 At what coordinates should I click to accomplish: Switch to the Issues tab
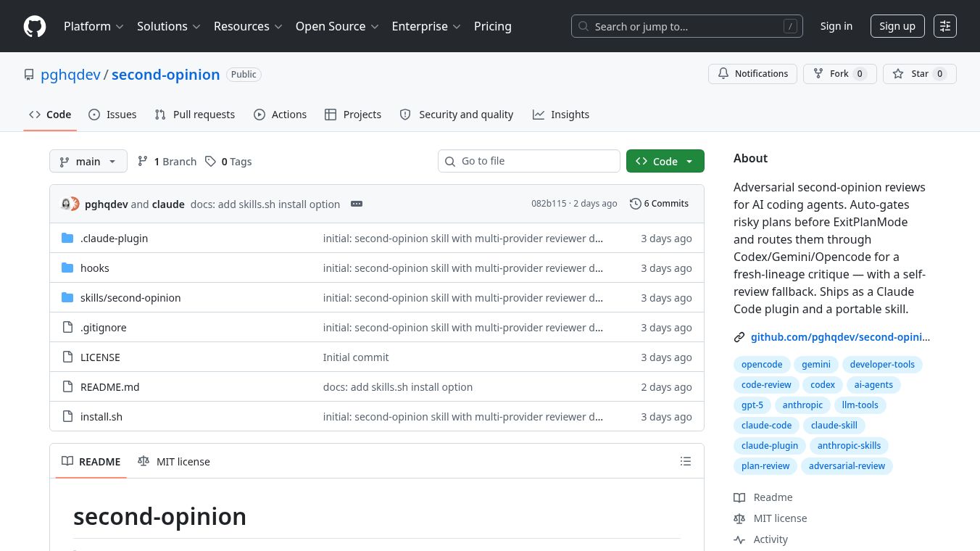(x=112, y=115)
